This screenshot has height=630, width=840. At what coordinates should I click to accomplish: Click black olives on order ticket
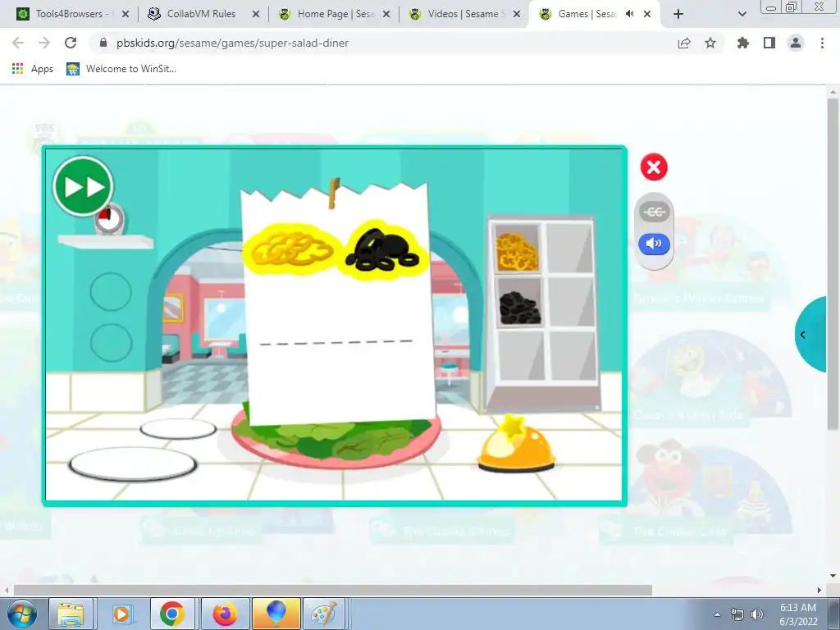pos(384,250)
